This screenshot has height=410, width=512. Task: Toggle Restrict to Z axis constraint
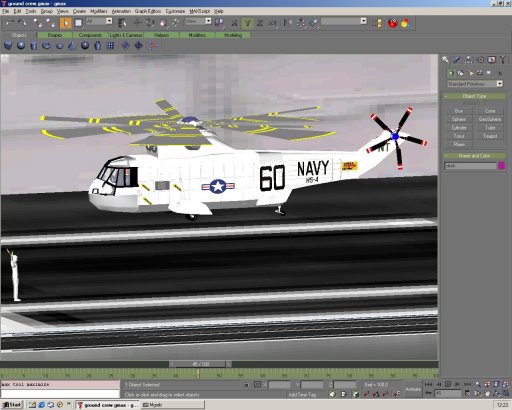tap(260, 23)
